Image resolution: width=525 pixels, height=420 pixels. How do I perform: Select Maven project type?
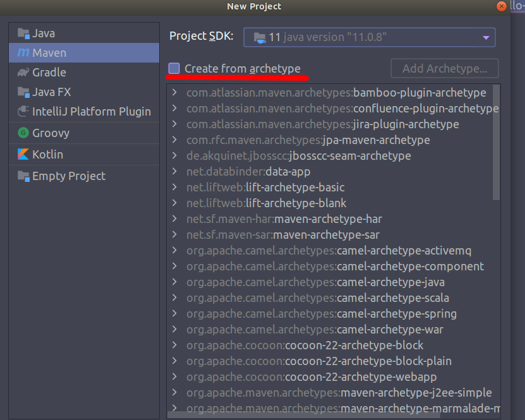click(84, 52)
